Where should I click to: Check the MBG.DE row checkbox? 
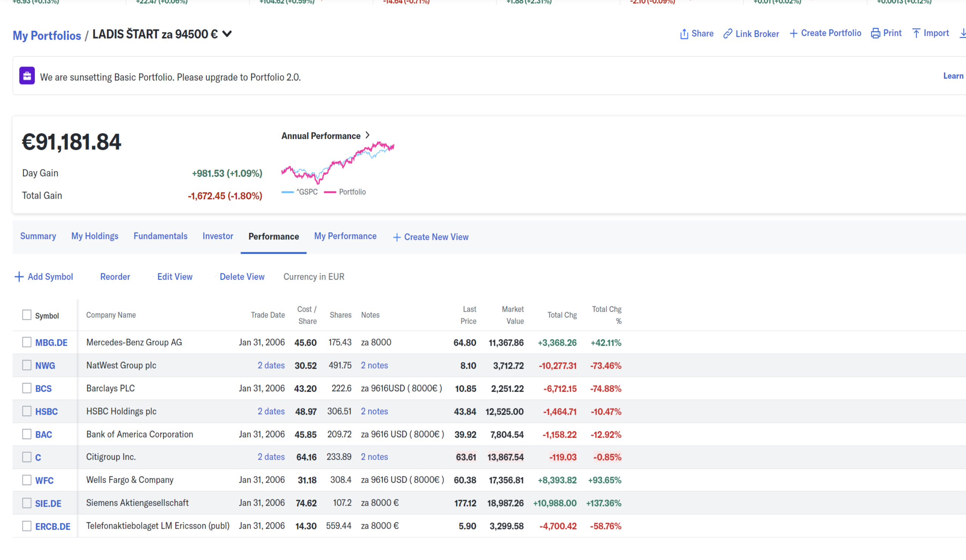[x=26, y=342]
